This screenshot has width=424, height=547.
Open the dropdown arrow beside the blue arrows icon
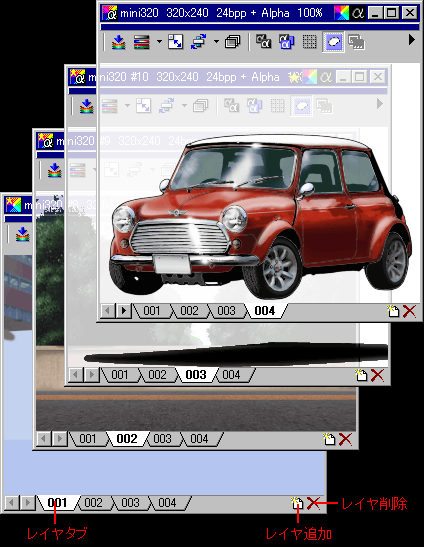pyautogui.click(x=216, y=42)
